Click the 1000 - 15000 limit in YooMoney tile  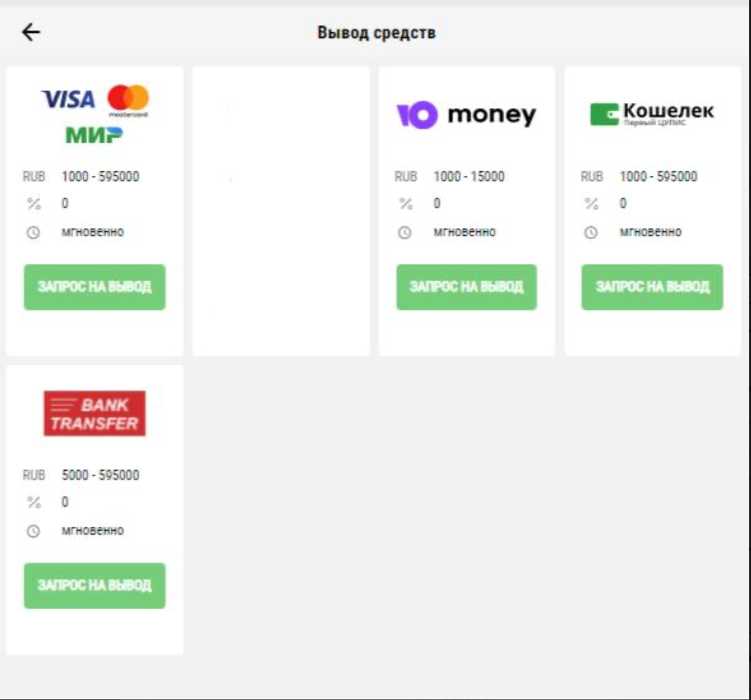[469, 177]
